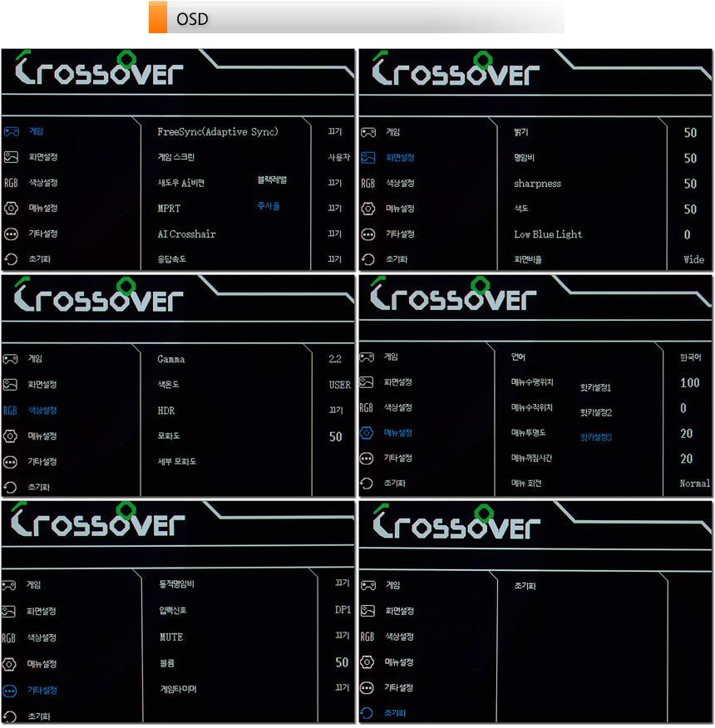The width and height of the screenshot is (715, 728).
Task: Click the highlighted blue gamepad icon
Action: [11, 131]
